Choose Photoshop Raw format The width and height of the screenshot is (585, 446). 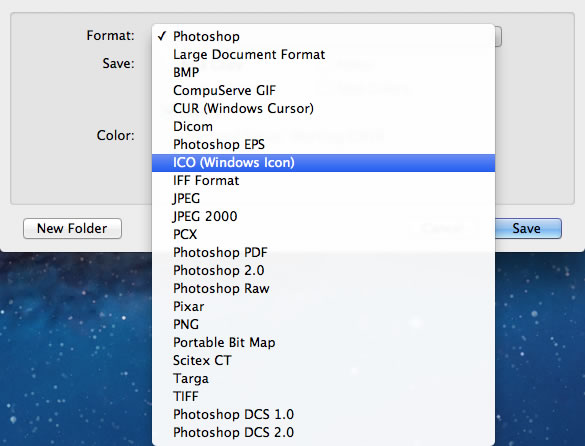tap(323, 289)
